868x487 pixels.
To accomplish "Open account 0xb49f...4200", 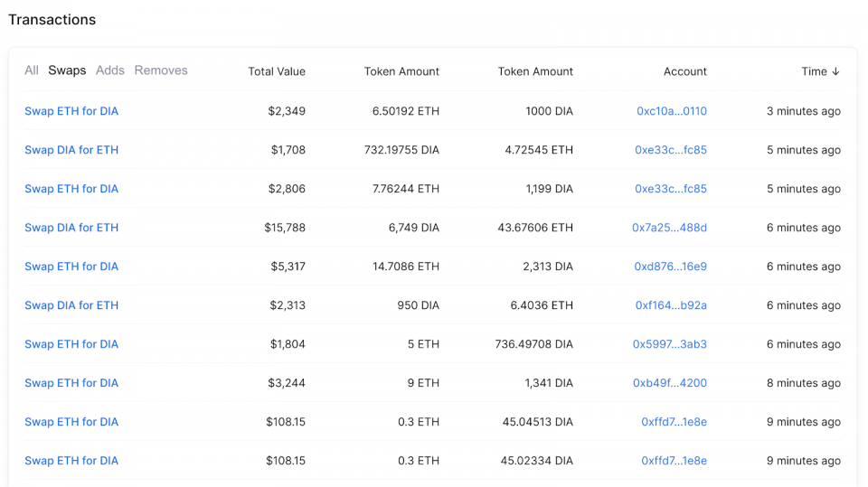I will tap(669, 383).
